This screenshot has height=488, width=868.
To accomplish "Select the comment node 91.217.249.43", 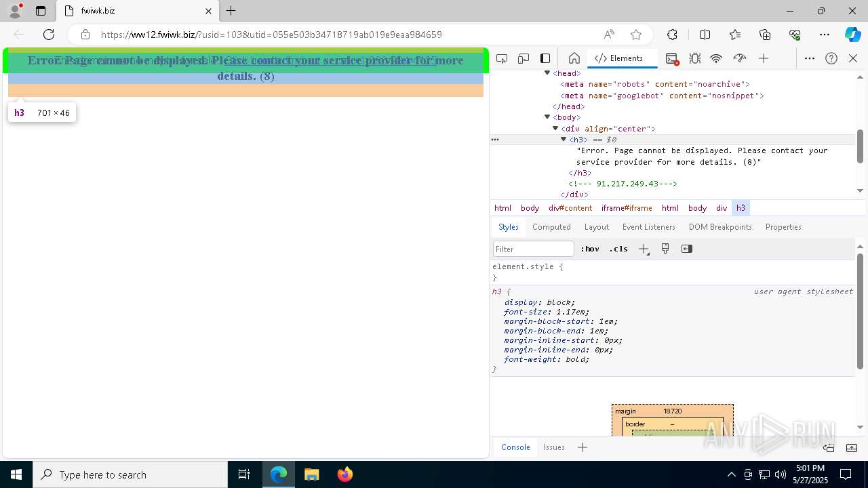I will 623,184.
